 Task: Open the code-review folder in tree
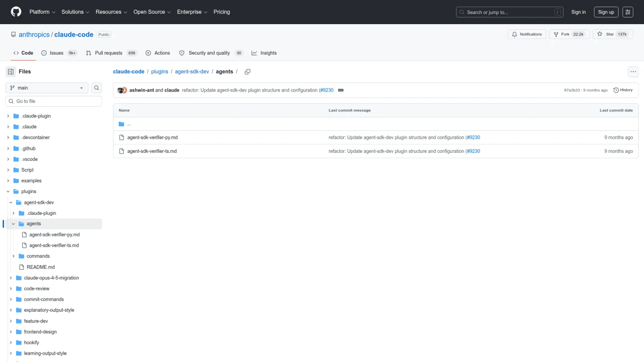(x=37, y=289)
